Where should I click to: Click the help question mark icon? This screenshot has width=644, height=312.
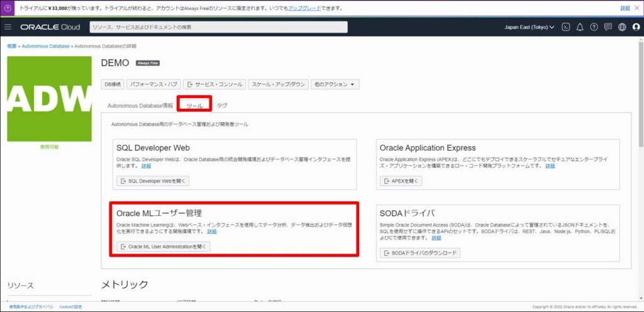point(594,27)
